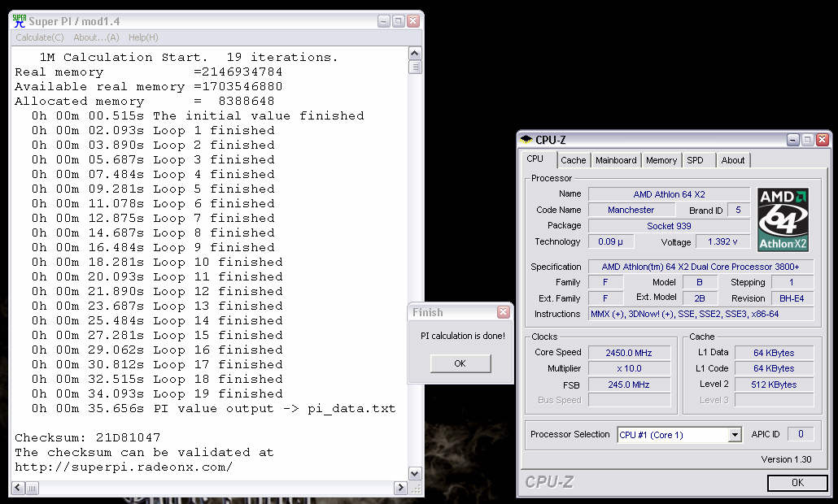Click the PI value output pi_data.txt line
838x504 pixels.
point(213,409)
